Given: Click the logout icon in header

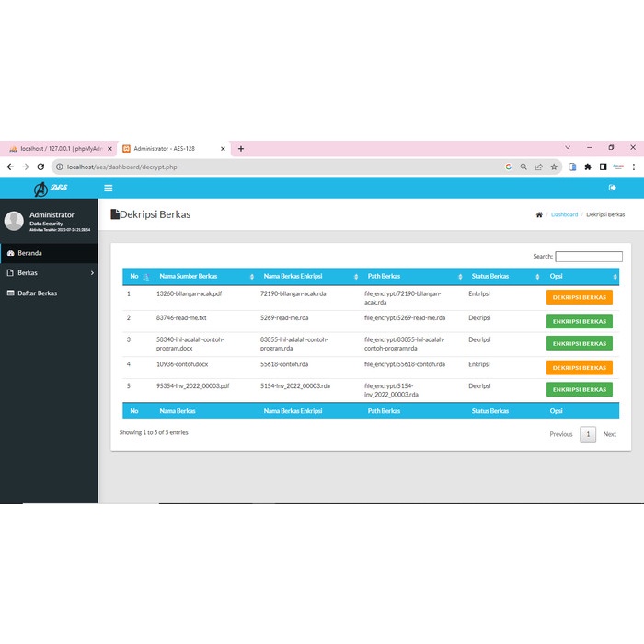Looking at the screenshot, I should tap(612, 188).
